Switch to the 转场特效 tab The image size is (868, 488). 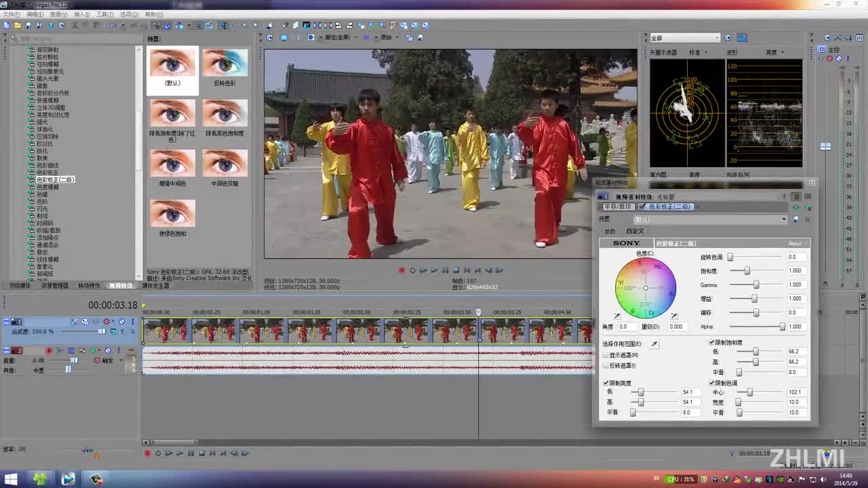[x=89, y=286]
